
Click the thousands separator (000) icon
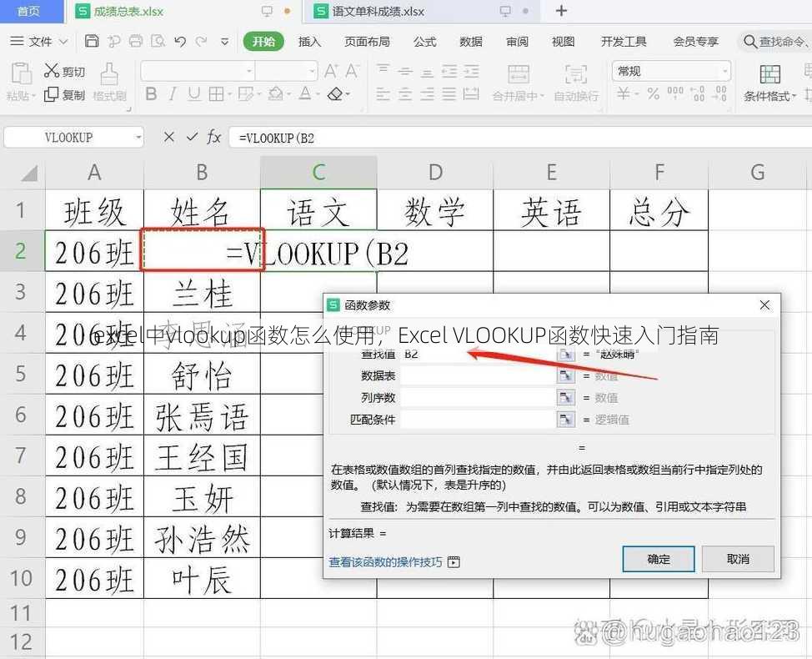click(x=675, y=93)
